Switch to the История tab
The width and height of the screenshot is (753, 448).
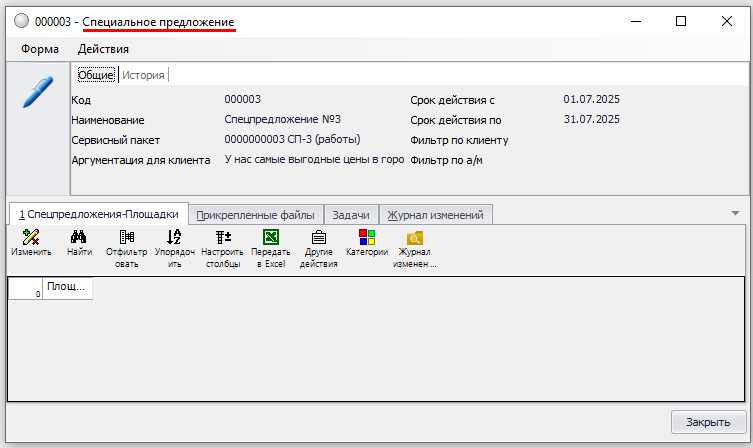coord(143,75)
